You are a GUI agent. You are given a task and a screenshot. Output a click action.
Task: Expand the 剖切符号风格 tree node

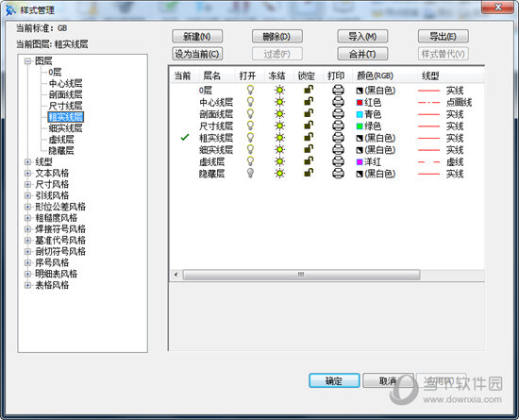pyautogui.click(x=27, y=252)
